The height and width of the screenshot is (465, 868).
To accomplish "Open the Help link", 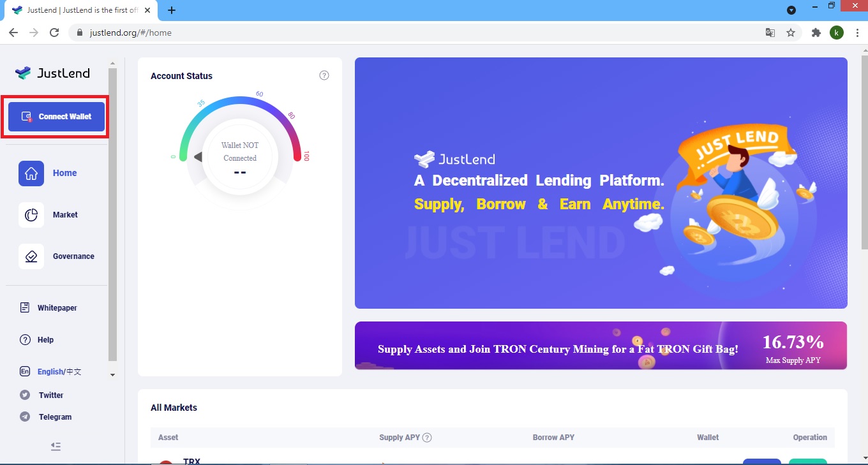I will coord(37,340).
